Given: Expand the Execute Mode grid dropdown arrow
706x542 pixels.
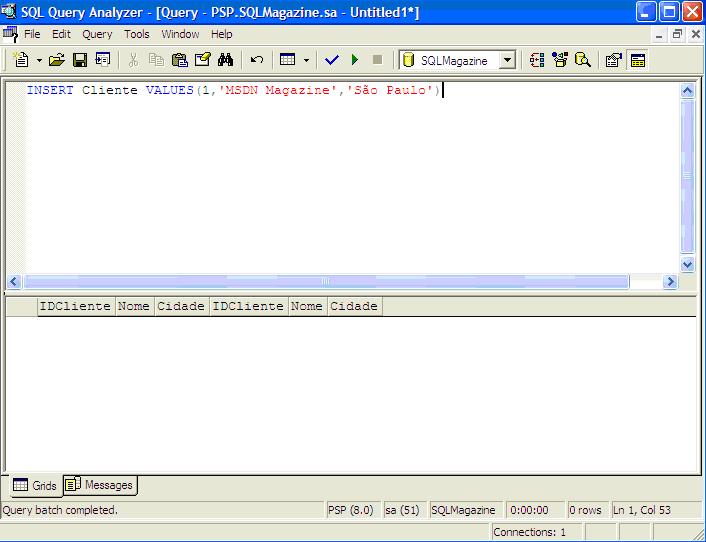Looking at the screenshot, I should pos(306,60).
